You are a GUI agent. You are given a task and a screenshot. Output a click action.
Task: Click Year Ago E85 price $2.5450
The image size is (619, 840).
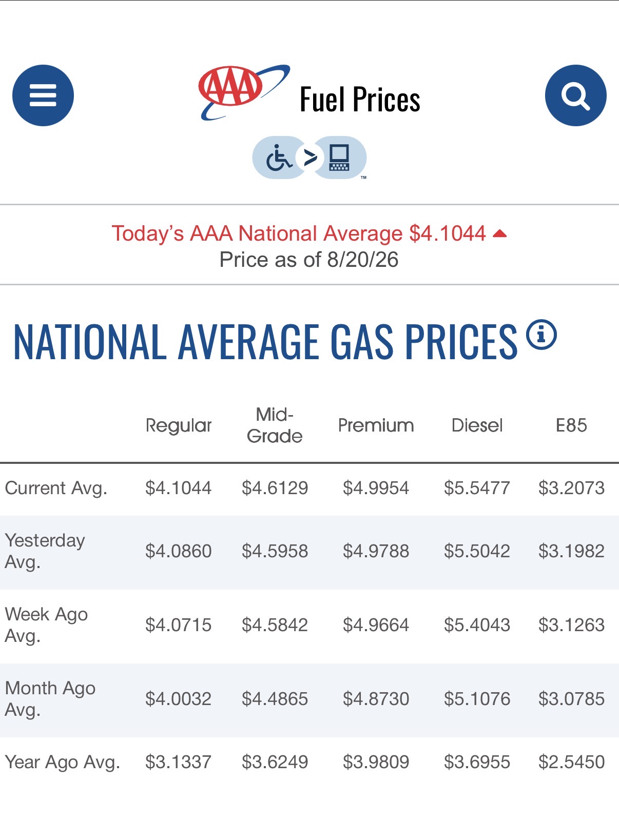tap(571, 762)
